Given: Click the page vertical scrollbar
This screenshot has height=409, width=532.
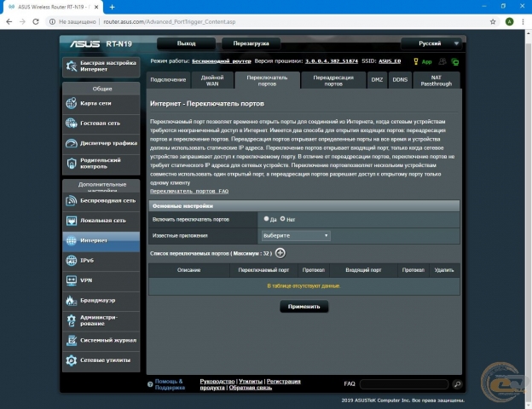Looking at the screenshot, I should tap(529, 217).
